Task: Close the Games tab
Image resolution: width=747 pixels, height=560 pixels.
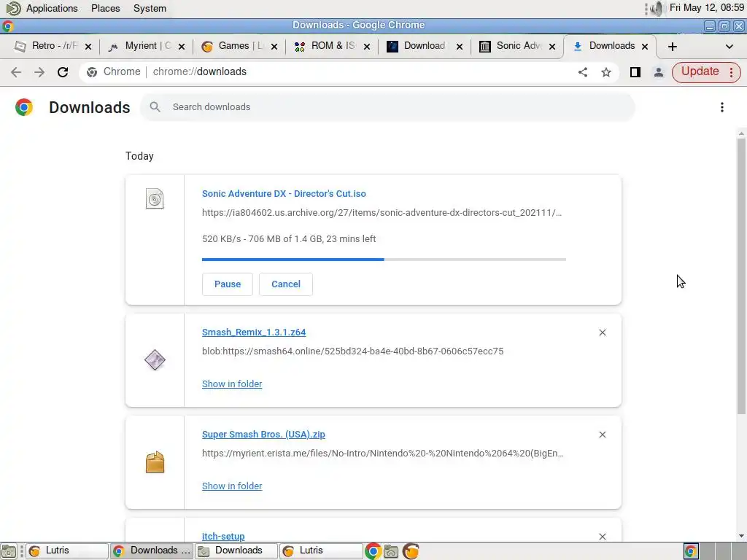Action: point(274,47)
